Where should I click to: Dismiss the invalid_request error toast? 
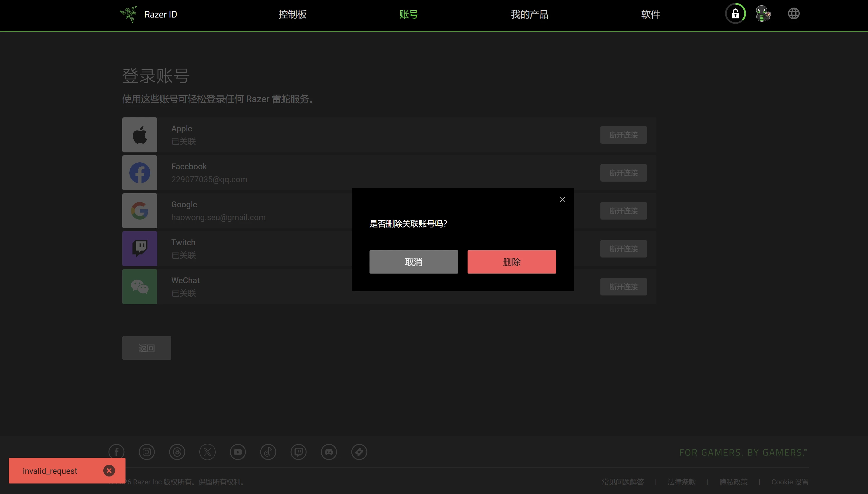109,471
